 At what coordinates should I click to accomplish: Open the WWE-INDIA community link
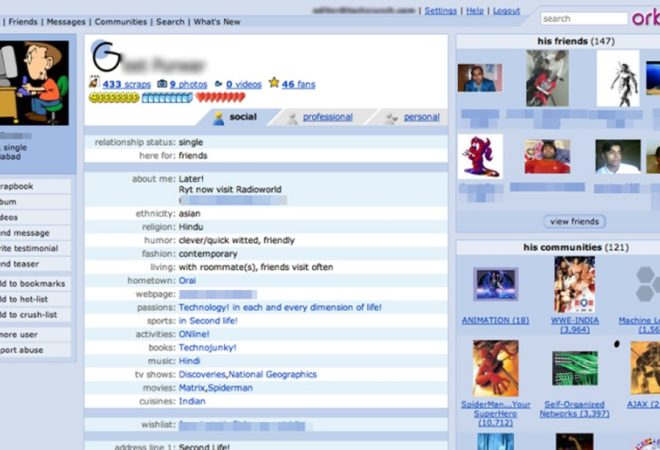tap(575, 325)
